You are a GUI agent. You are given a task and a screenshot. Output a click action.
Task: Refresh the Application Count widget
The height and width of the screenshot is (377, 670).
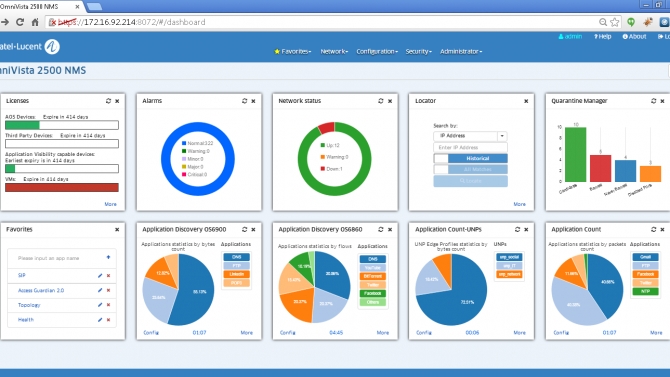click(653, 230)
